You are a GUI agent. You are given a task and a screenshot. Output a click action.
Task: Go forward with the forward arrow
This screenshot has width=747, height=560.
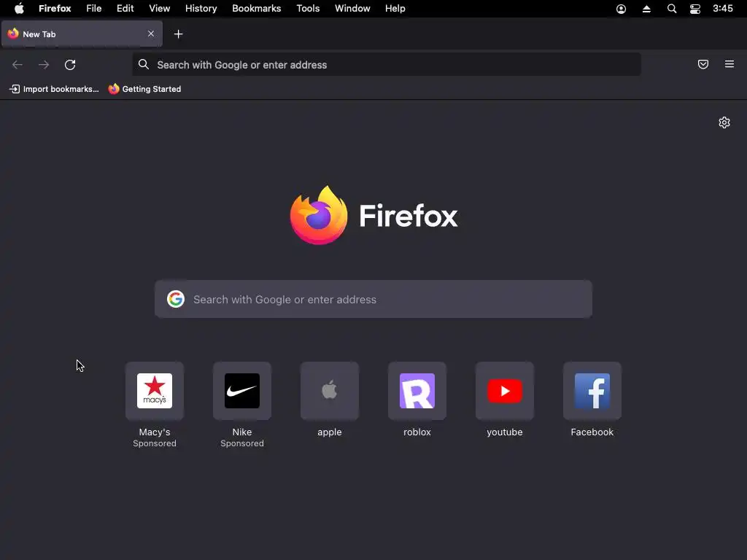(x=44, y=64)
